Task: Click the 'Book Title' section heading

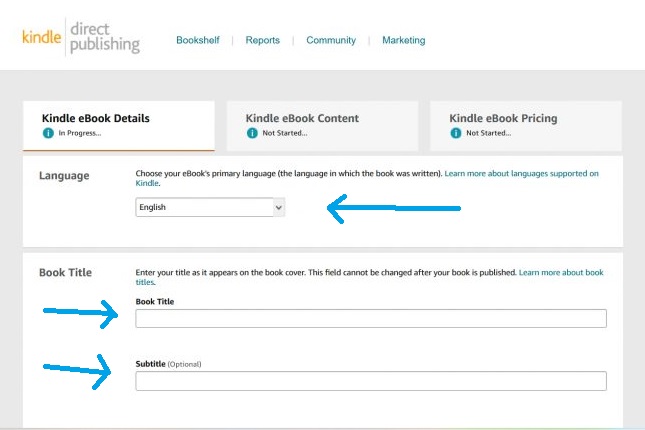Action: pos(65,272)
